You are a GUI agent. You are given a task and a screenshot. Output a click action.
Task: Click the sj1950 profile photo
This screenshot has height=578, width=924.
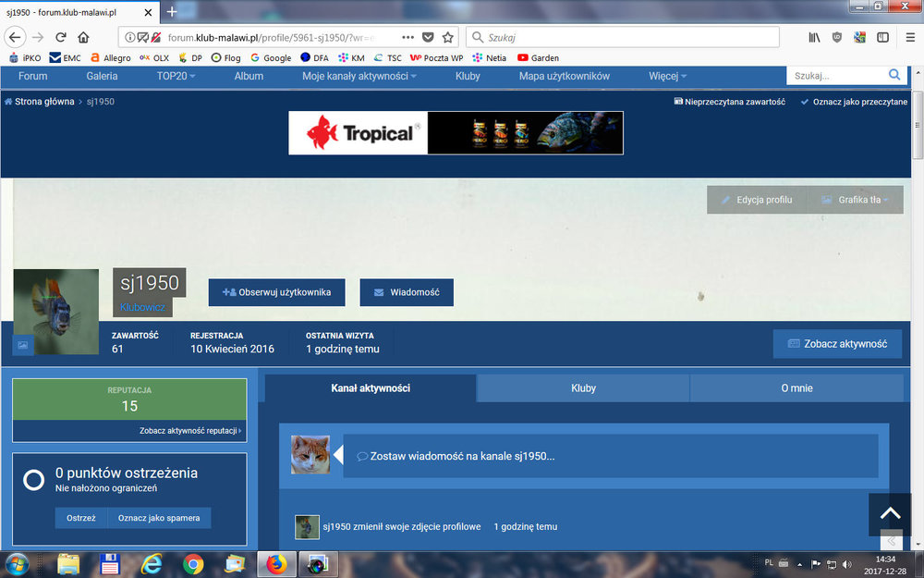[56, 312]
